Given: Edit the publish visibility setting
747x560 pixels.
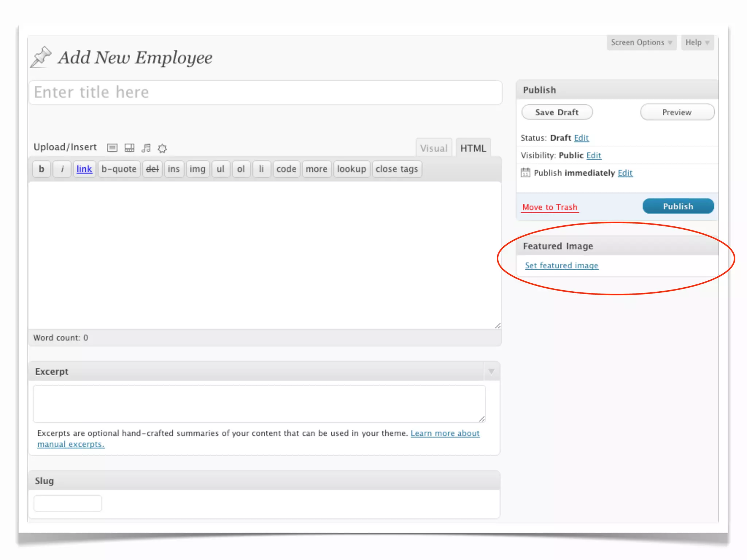Looking at the screenshot, I should pyautogui.click(x=593, y=156).
